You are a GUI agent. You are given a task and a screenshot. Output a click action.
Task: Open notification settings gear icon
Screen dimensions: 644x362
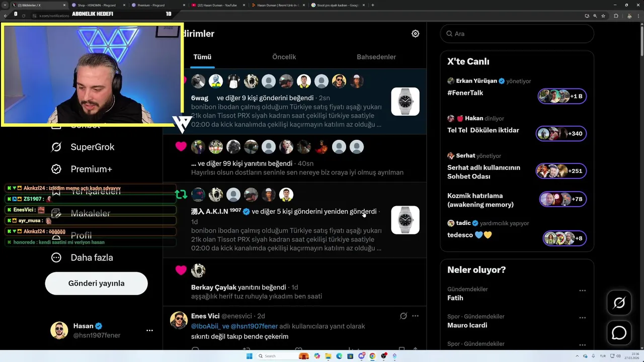pyautogui.click(x=415, y=34)
